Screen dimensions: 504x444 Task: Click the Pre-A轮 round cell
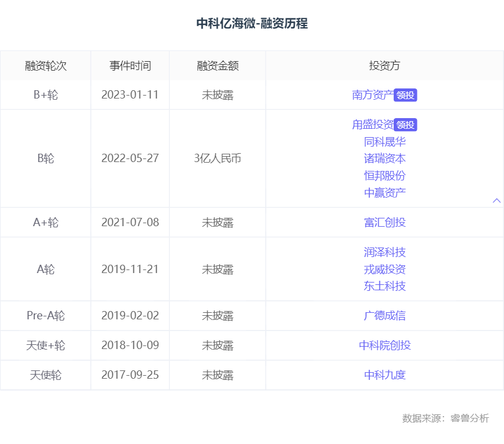46,316
